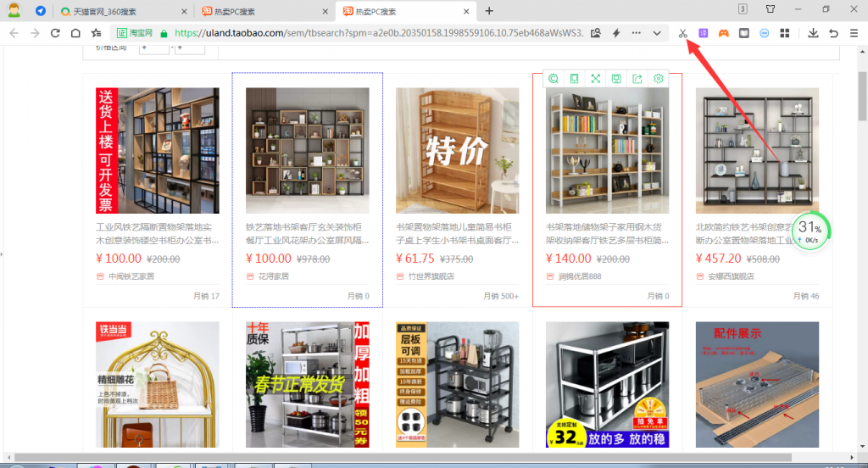Reload the current page
This screenshot has width=868, height=468.
pyautogui.click(x=55, y=33)
